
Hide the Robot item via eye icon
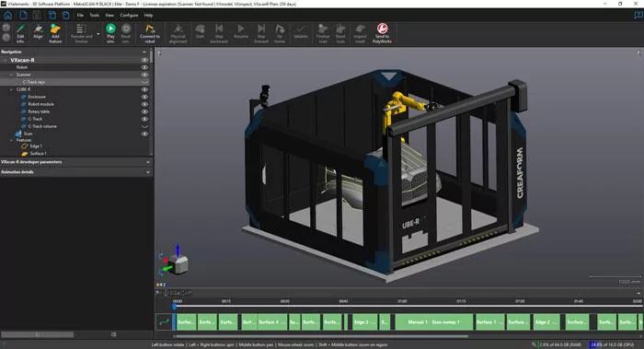tap(144, 67)
